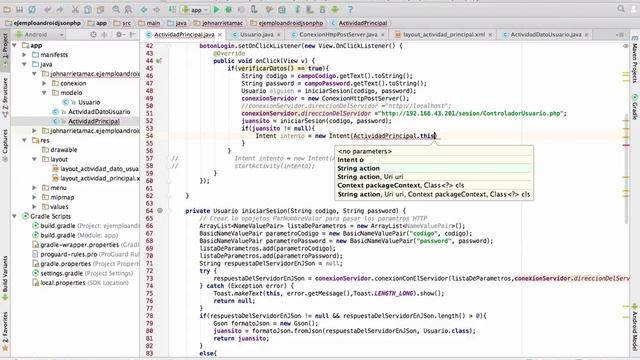
Task: Expand the conexion package
Action: 44,83
